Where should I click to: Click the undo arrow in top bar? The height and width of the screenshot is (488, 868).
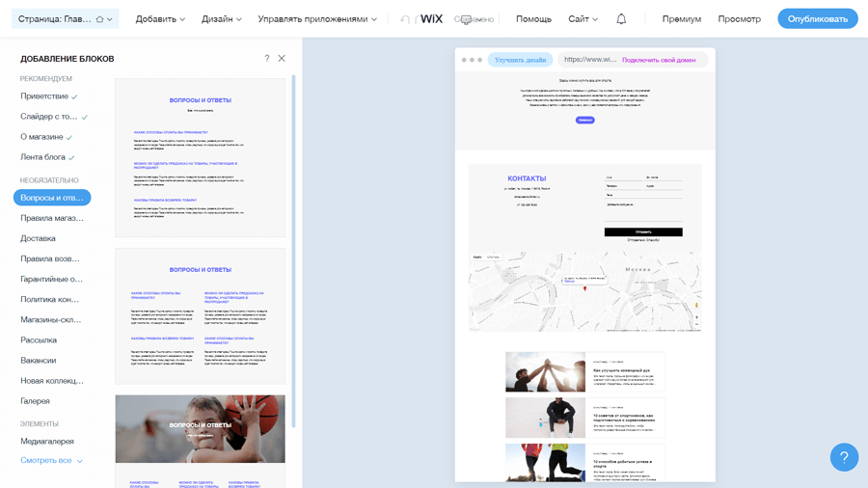404,19
